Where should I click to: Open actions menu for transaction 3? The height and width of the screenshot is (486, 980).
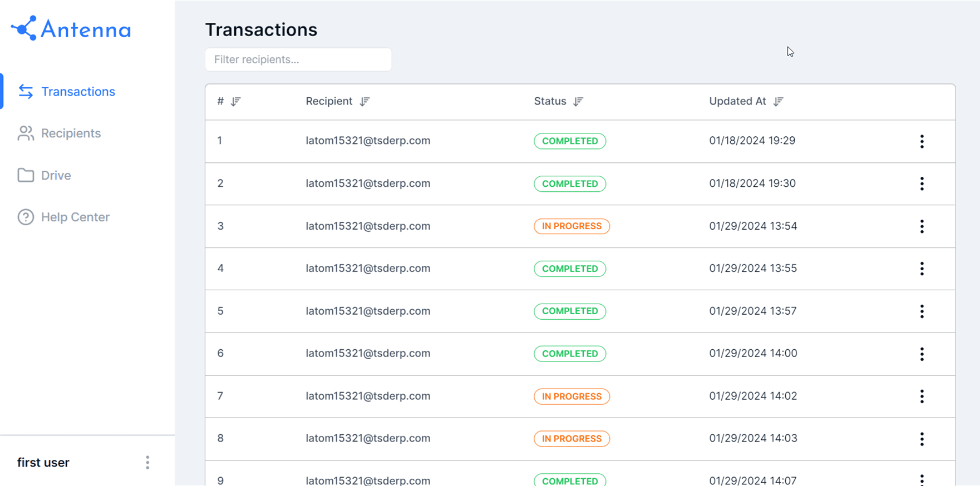click(x=922, y=226)
